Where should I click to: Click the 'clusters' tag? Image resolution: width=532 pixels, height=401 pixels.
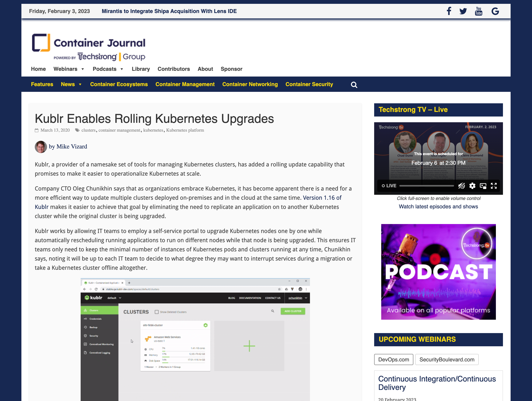(x=88, y=130)
